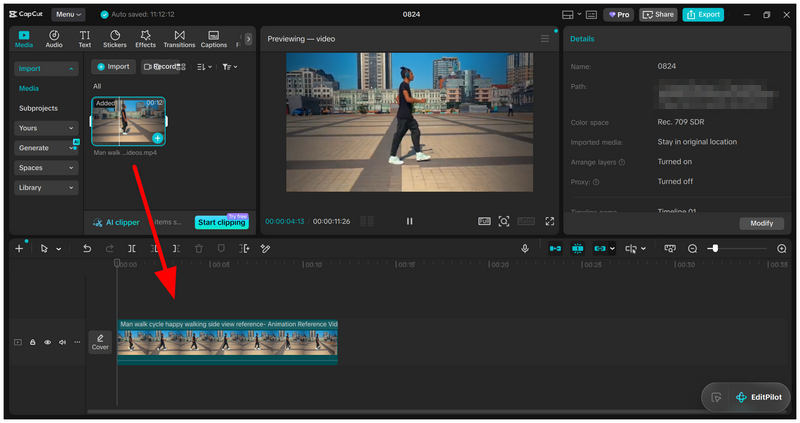
Task: Expand the Library section
Action: click(x=46, y=188)
